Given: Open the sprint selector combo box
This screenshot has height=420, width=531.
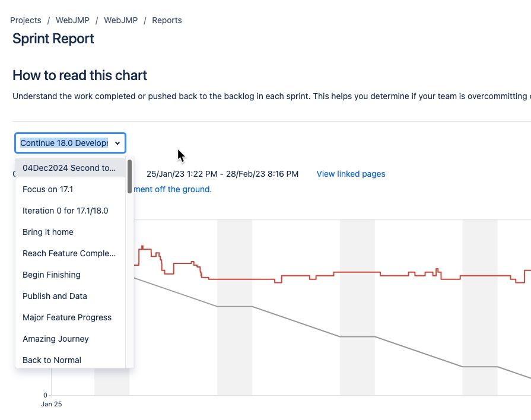Looking at the screenshot, I should tap(69, 143).
